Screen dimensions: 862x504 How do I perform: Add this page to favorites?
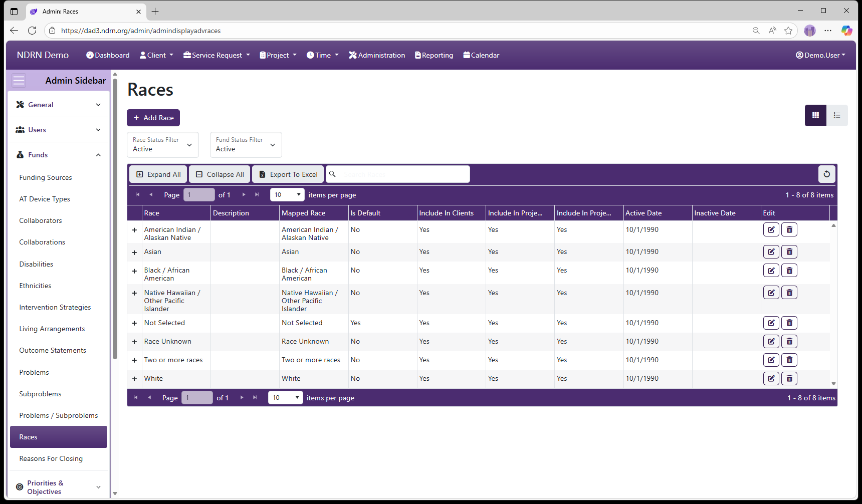pyautogui.click(x=788, y=31)
